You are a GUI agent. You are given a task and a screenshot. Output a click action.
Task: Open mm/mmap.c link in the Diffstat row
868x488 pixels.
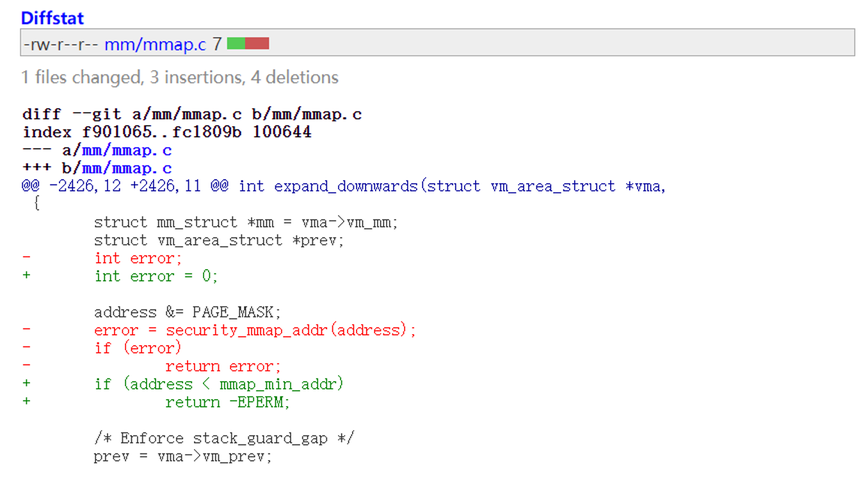[x=155, y=44]
